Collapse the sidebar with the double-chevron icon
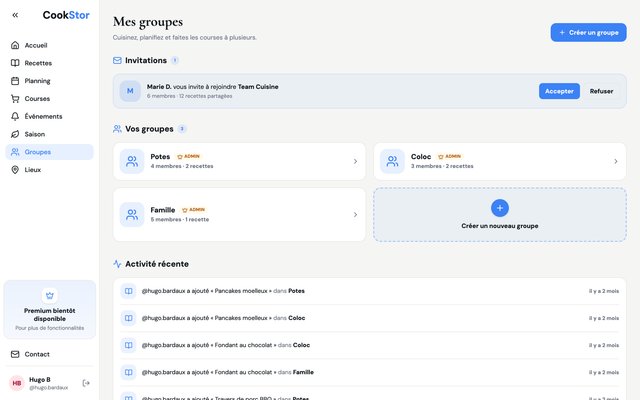Screen dimensions: 640x400 [15, 15]
